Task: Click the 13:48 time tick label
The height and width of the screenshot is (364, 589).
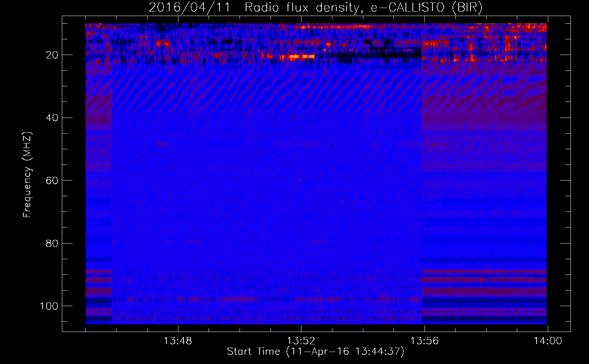Action: [x=178, y=341]
